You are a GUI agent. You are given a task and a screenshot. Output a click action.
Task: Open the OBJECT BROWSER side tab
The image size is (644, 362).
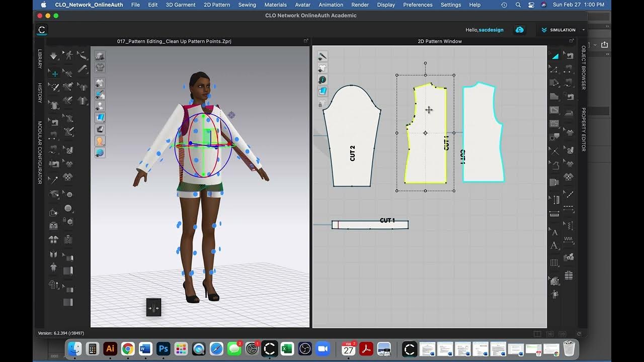(x=584, y=67)
